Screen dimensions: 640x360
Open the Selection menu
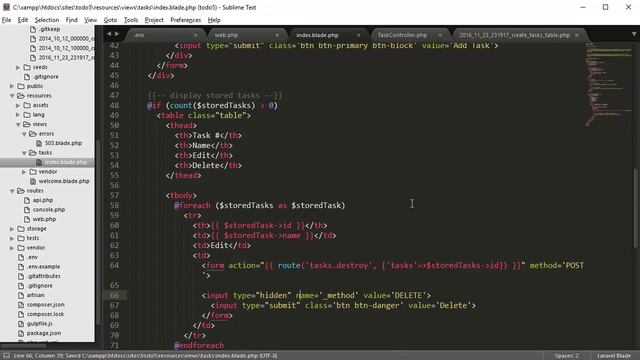coord(47,20)
